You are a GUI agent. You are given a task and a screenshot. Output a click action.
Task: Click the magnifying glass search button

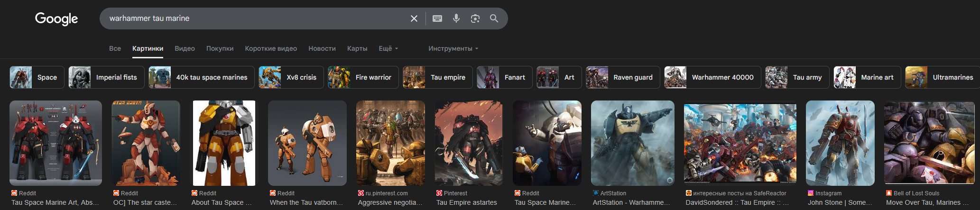494,18
